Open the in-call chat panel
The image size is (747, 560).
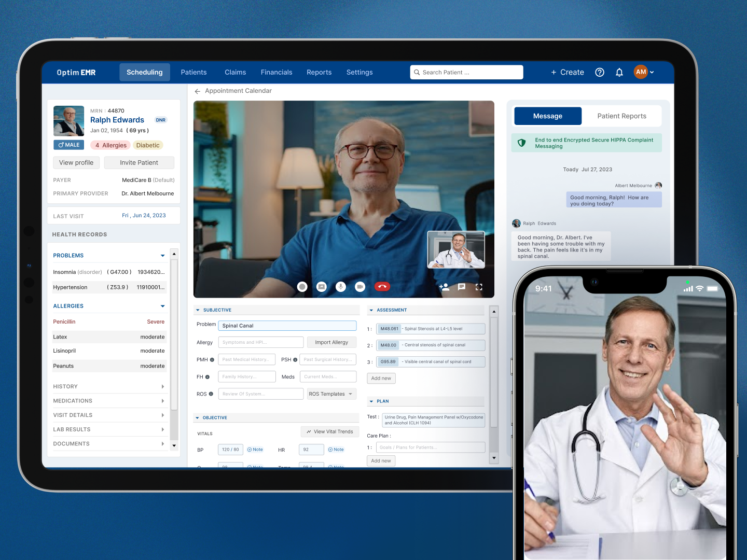coord(462,286)
